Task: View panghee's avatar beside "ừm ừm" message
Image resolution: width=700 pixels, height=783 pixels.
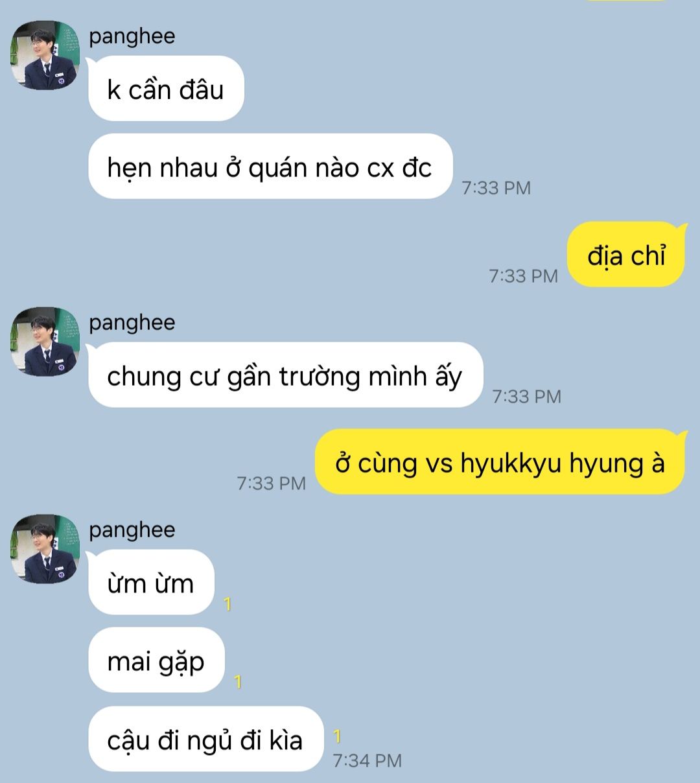Action: [45, 549]
